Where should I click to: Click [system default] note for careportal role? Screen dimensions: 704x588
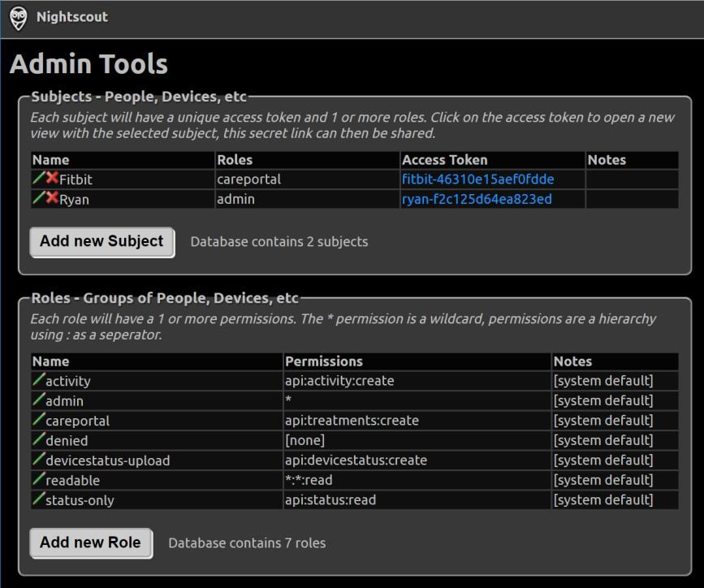tap(603, 421)
